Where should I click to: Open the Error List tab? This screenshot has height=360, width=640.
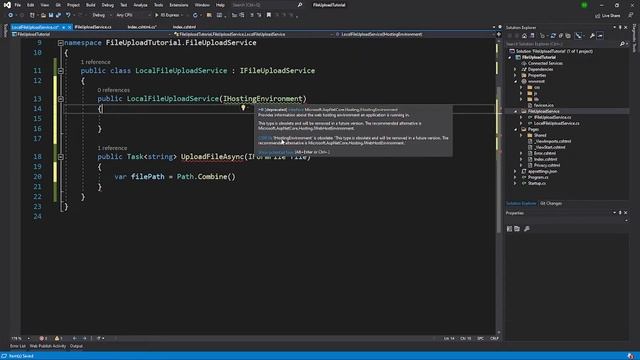tap(18, 346)
